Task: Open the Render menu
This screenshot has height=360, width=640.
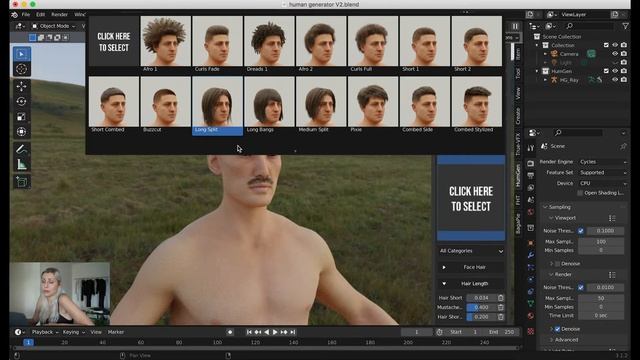Action: 59,15
